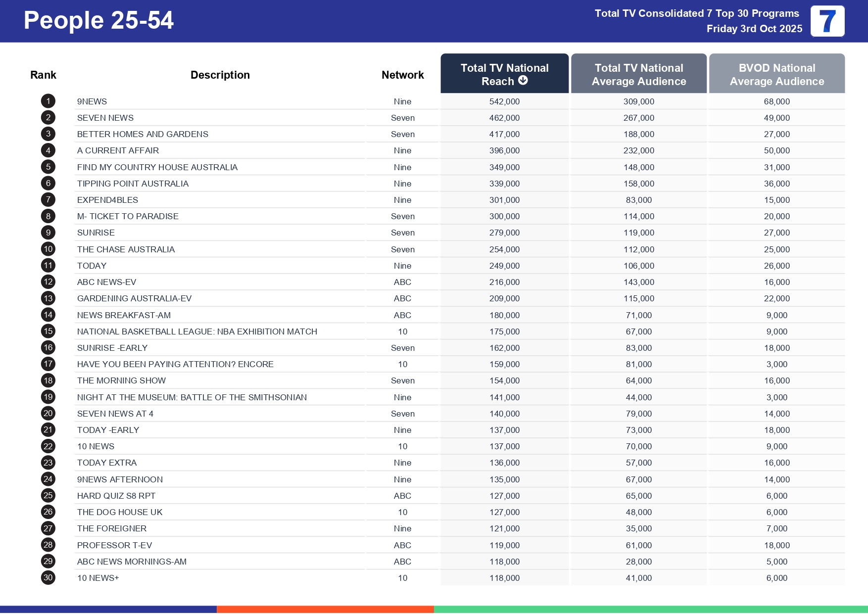Select the rank 1 badge beside 9NEWS

point(48,101)
